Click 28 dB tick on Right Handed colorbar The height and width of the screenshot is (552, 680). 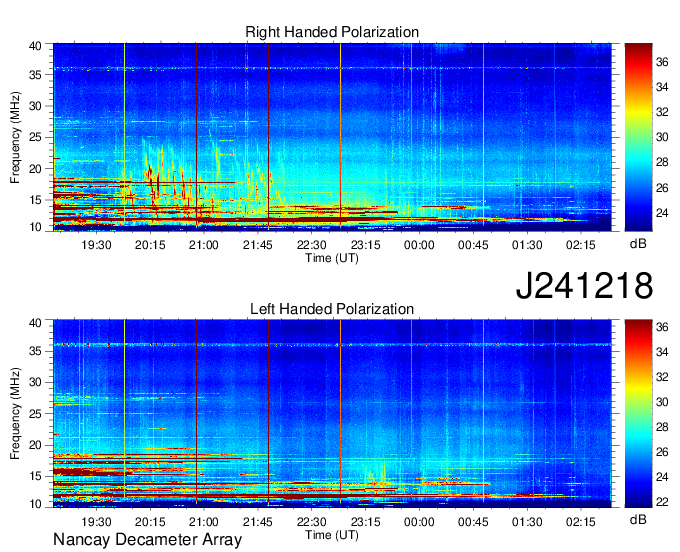click(662, 163)
